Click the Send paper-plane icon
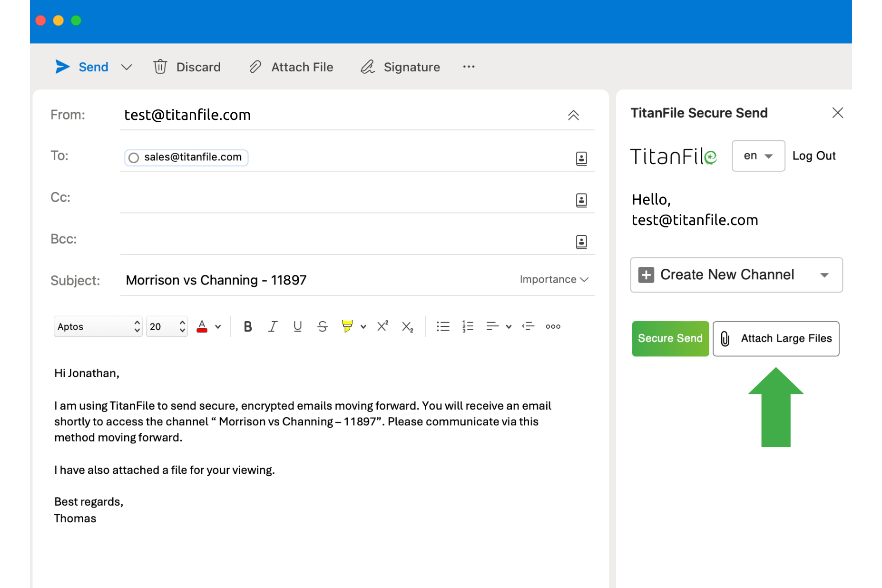882x588 pixels. click(62, 67)
